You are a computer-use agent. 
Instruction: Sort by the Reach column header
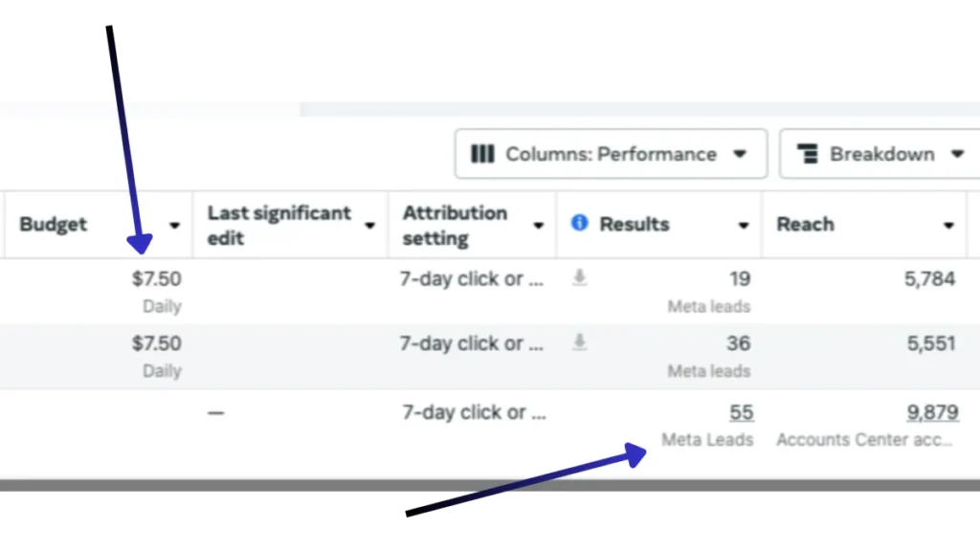pyautogui.click(x=805, y=225)
